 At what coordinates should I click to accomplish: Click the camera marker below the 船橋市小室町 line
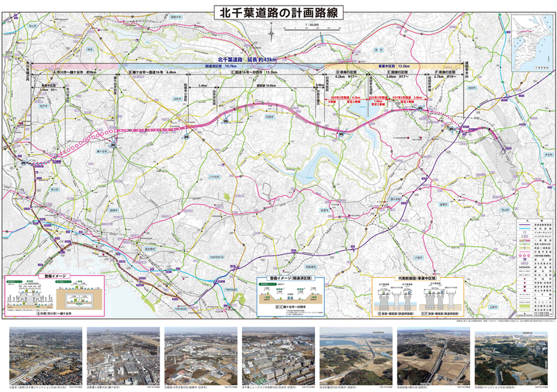[x=187, y=136]
